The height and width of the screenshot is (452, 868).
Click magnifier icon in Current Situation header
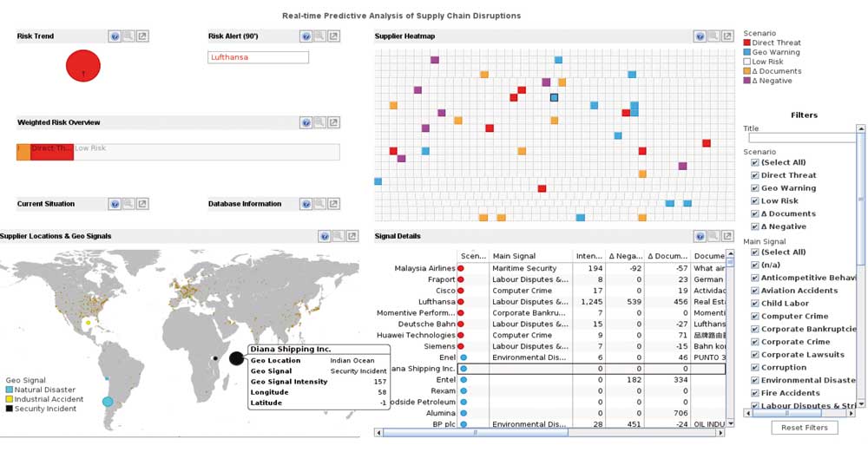click(128, 204)
